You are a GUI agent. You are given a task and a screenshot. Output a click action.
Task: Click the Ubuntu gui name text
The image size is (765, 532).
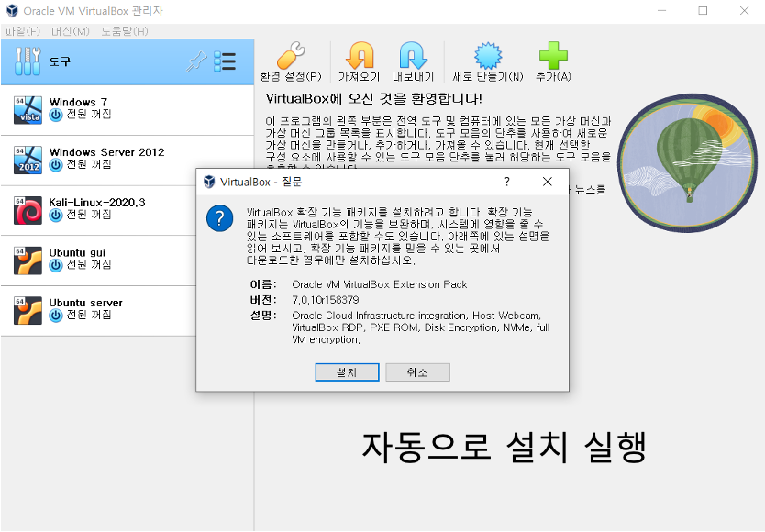[77, 253]
